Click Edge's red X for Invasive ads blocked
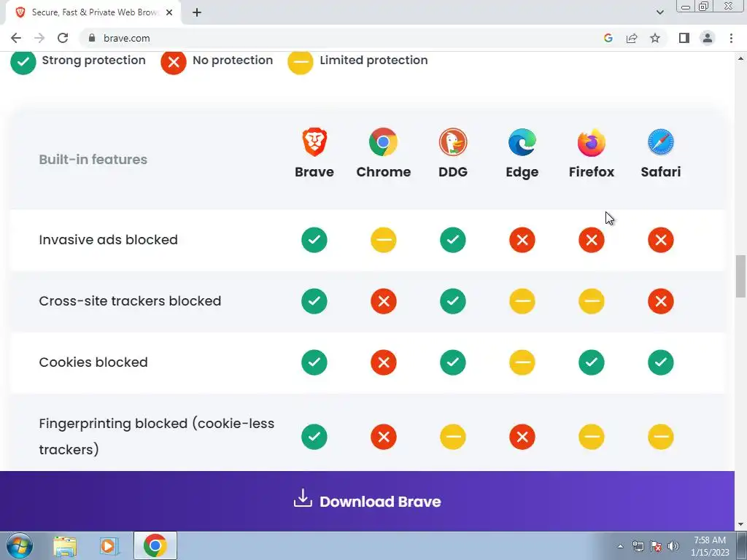 point(522,239)
